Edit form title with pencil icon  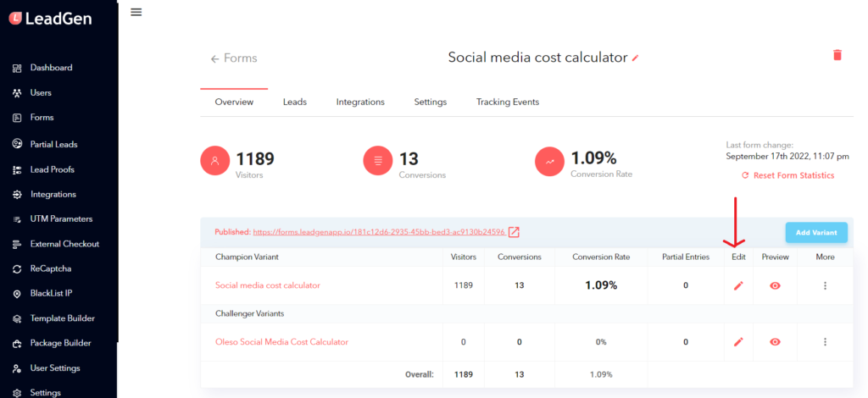(636, 58)
